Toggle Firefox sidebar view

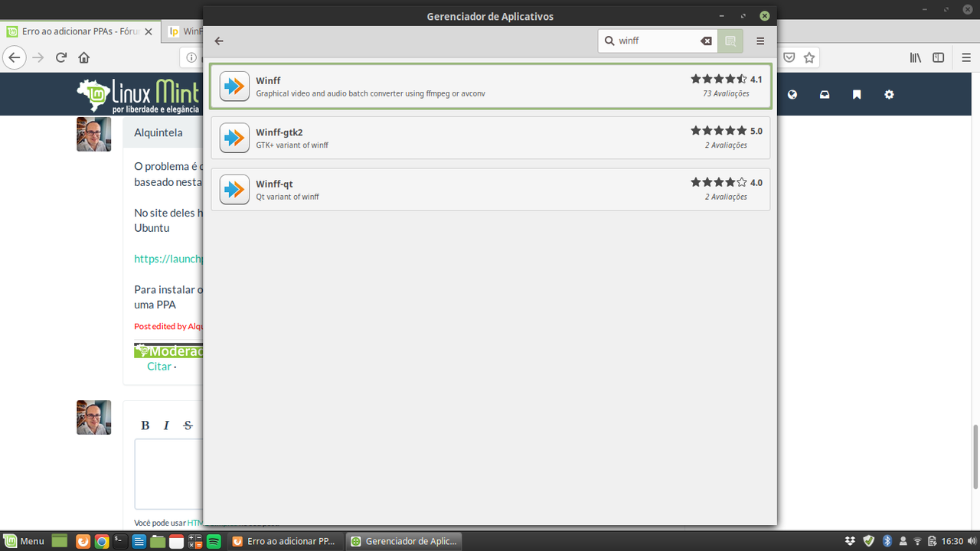pos(938,57)
